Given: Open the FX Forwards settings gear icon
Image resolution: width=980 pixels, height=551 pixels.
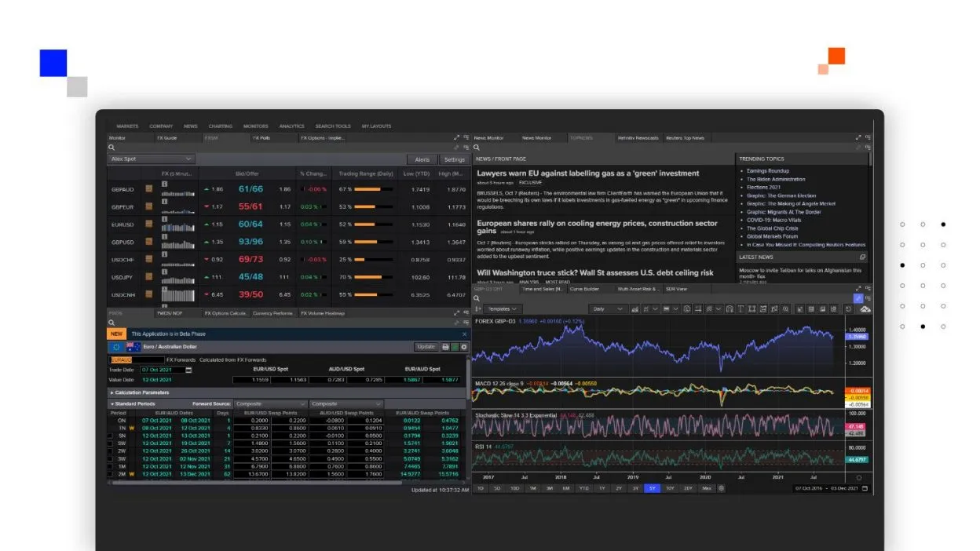Looking at the screenshot, I should 464,347.
